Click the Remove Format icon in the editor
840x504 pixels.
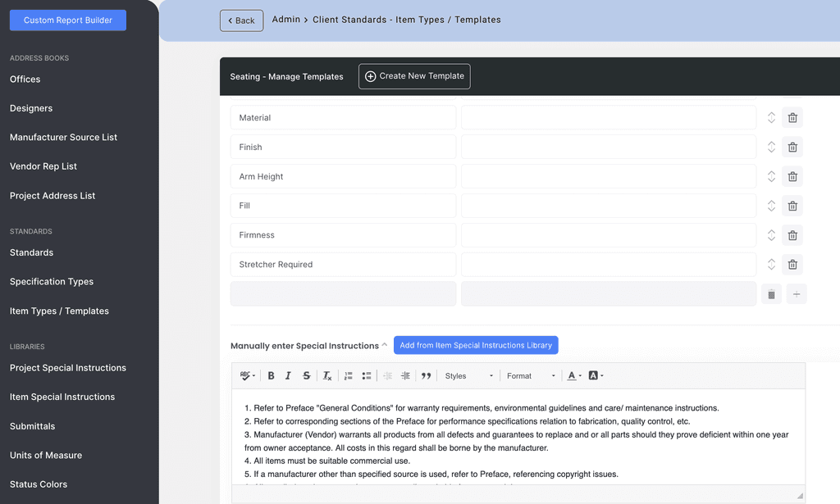(x=326, y=375)
